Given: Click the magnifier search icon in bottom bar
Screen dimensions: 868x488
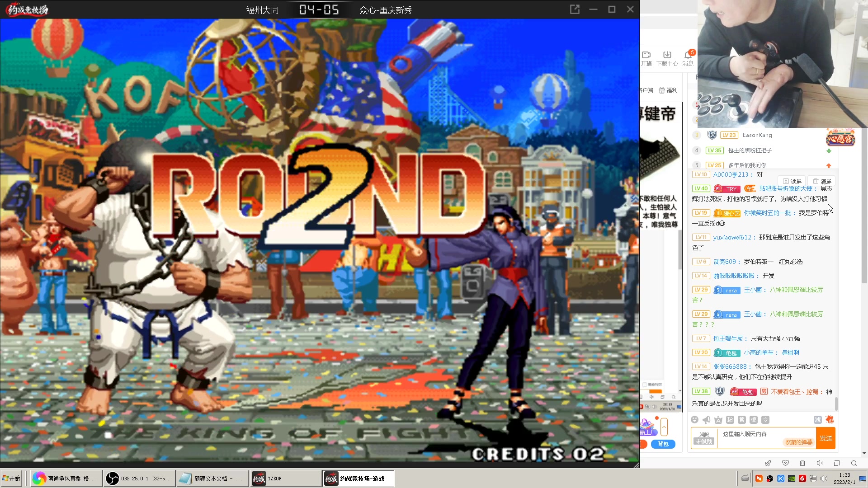Looking at the screenshot, I should click(854, 463).
